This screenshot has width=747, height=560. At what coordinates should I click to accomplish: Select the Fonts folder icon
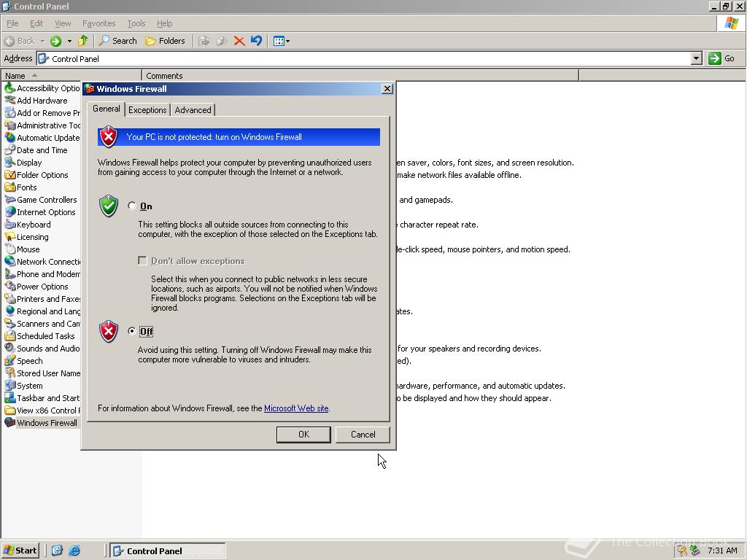click(9, 187)
